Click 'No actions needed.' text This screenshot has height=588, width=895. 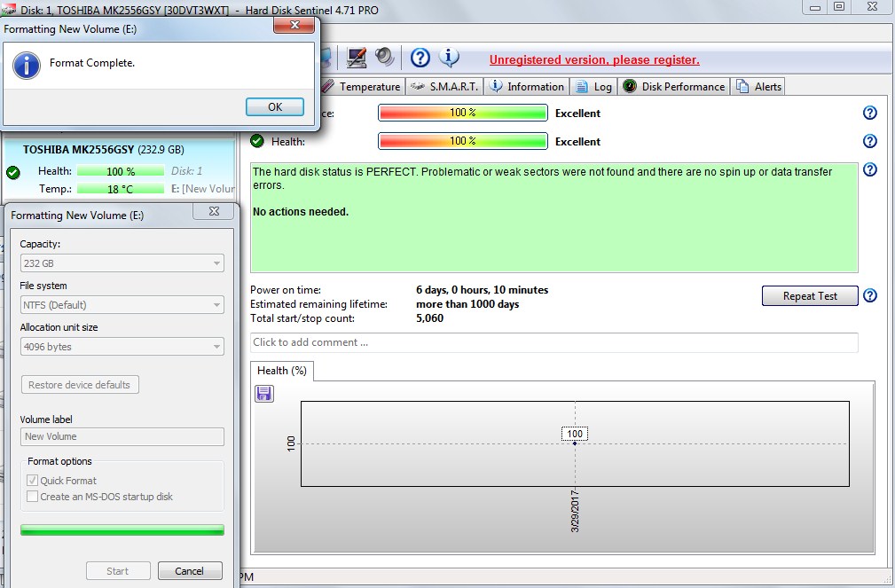tap(300, 212)
